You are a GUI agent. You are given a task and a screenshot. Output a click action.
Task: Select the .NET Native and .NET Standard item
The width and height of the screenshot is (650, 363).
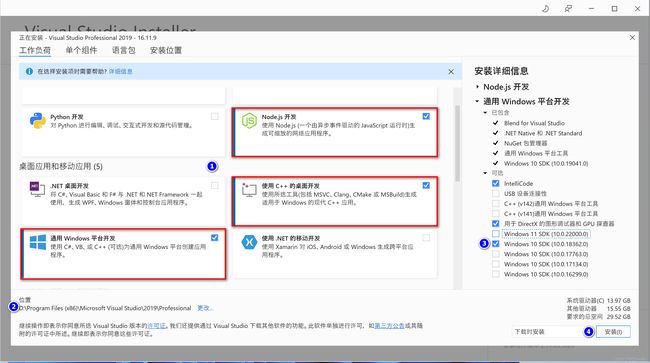click(x=543, y=133)
